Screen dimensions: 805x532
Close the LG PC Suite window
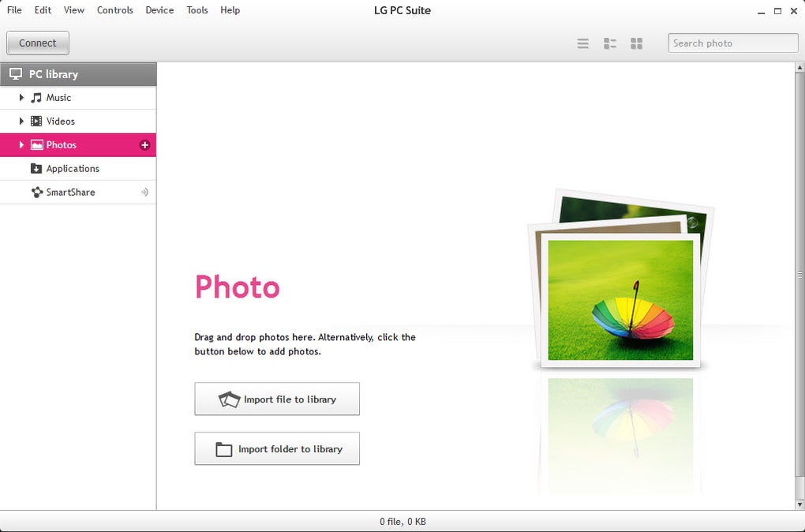795,11
